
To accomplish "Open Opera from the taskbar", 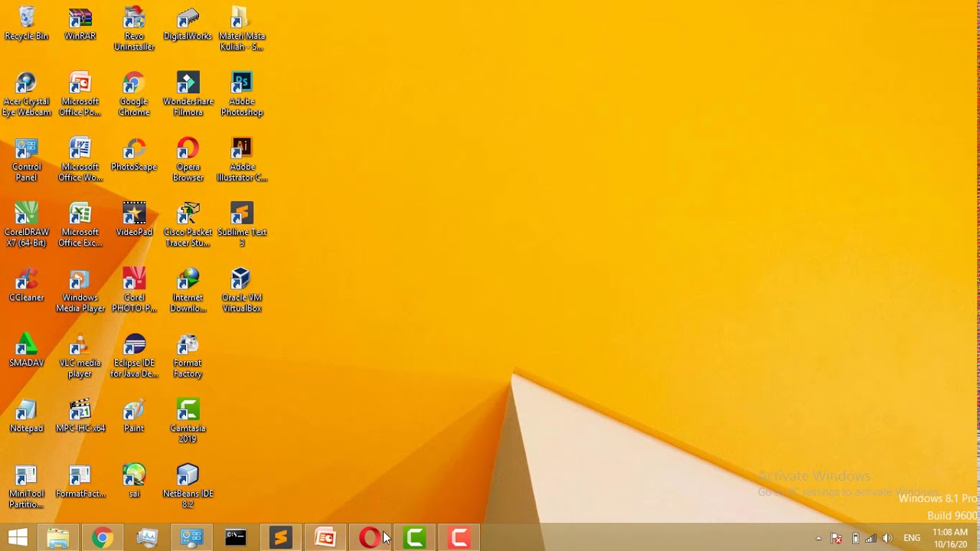I will [370, 538].
